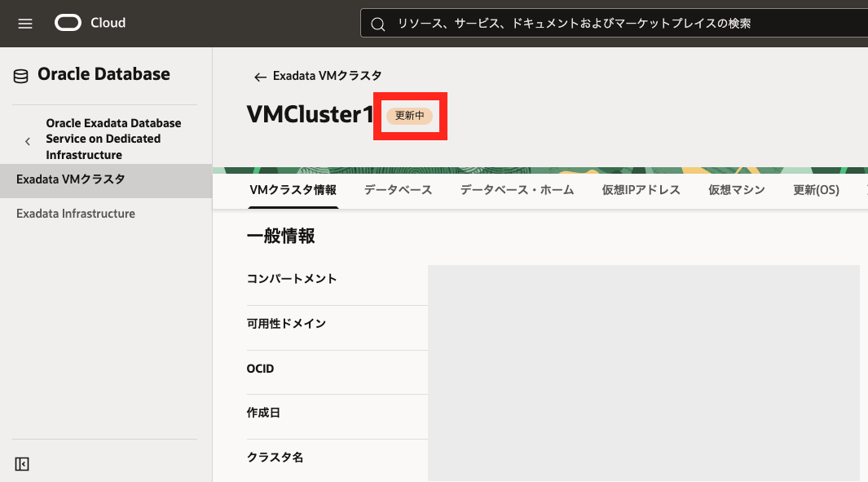Viewport: 868px width, 482px height.
Task: Switch to the VMクラスタ情報 tab
Action: (x=293, y=190)
